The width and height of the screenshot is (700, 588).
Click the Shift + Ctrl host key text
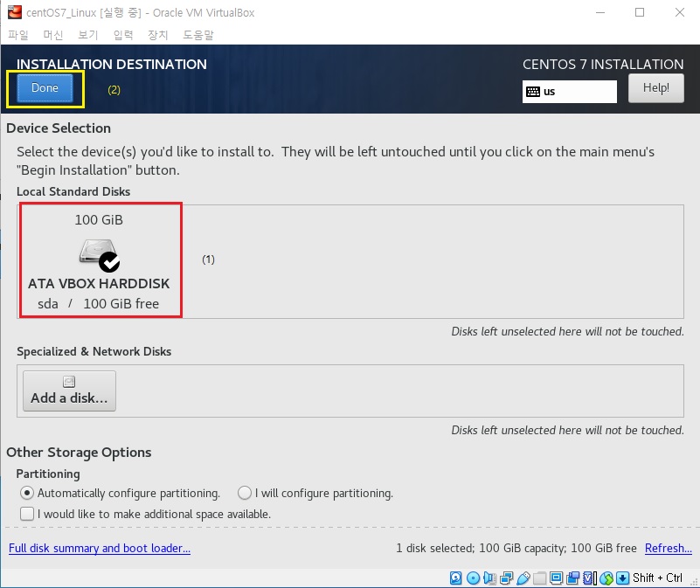[657, 578]
